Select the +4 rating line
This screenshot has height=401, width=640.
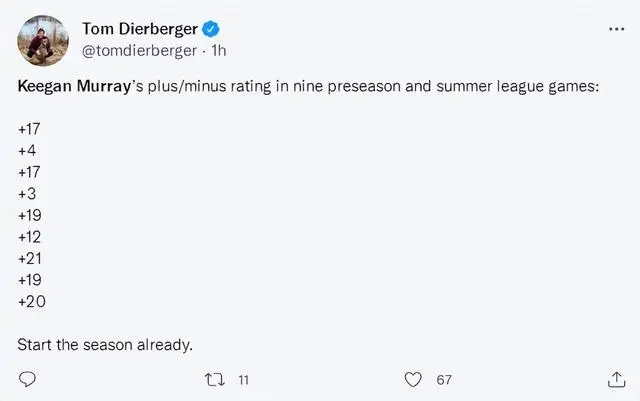pos(27,150)
